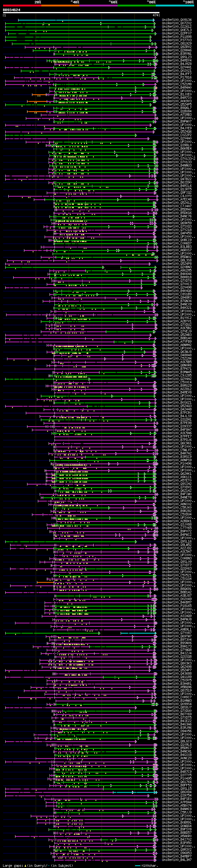The width and height of the screenshot is (197, 868).
Task: Click the red ~20% identity legend bar
Action: point(22,6)
